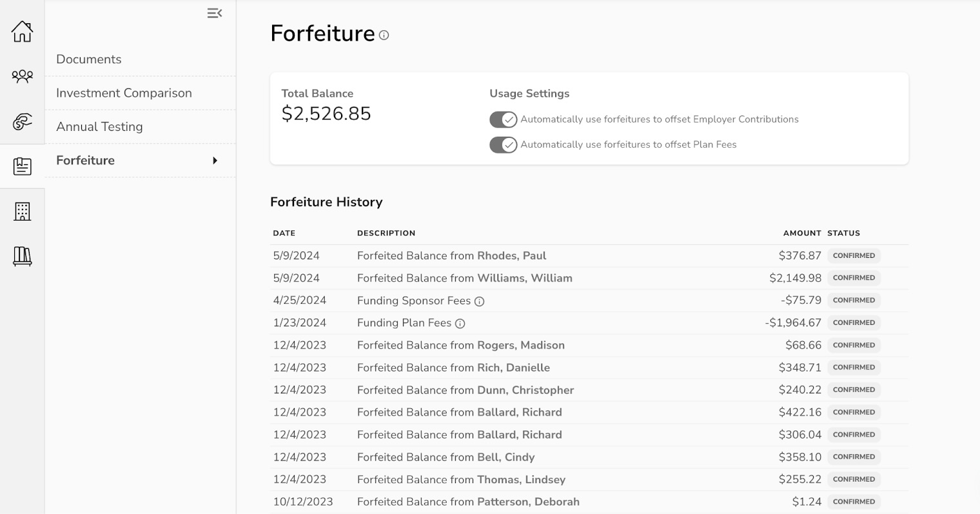The image size is (980, 514).
Task: Expand the Forfeiture menu arrow
Action: [215, 161]
